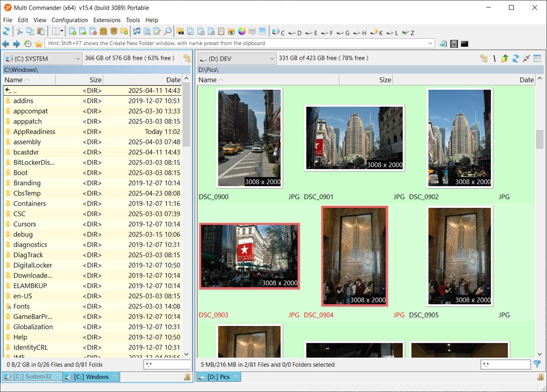The image size is (547, 392).
Task: Open the calculator icon beside command line
Action: [x=454, y=44]
